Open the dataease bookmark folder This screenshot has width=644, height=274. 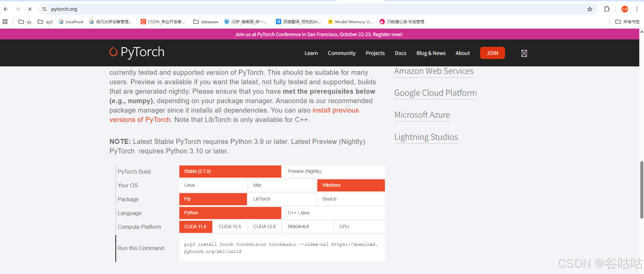coord(206,22)
